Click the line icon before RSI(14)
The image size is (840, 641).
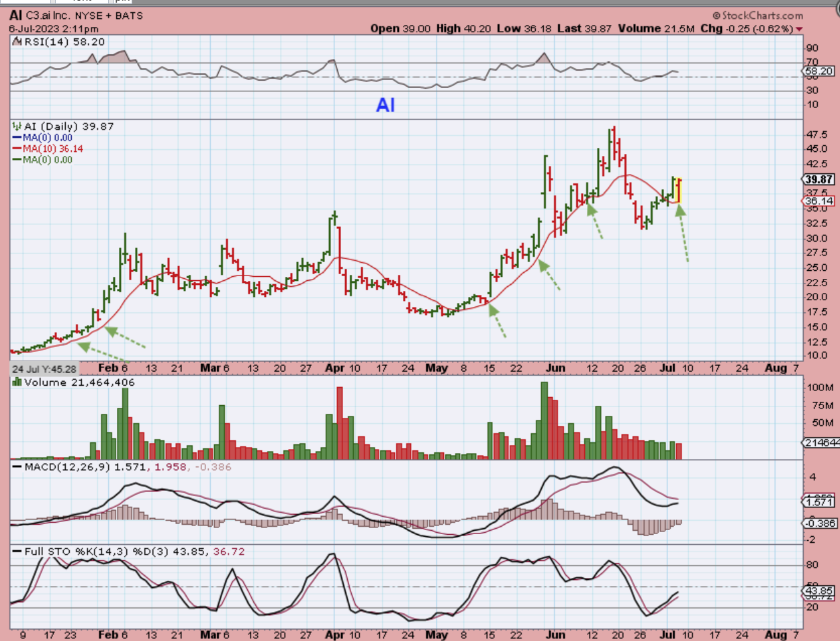(x=17, y=42)
